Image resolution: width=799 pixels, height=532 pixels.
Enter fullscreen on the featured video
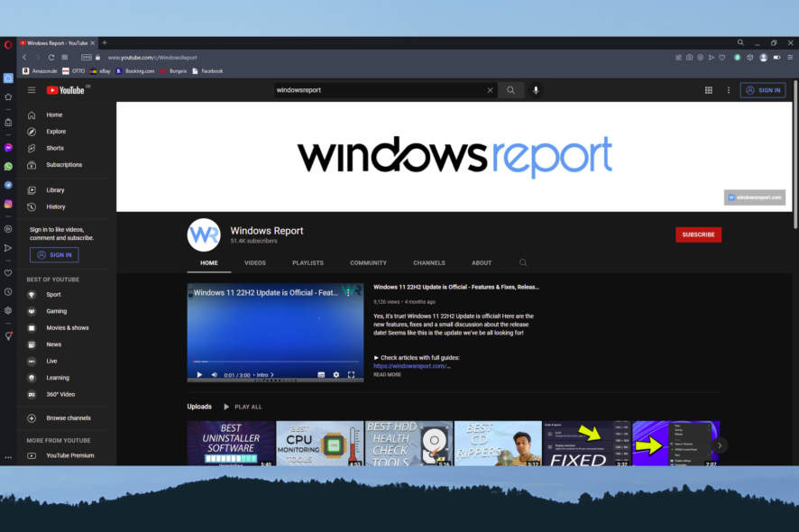351,374
